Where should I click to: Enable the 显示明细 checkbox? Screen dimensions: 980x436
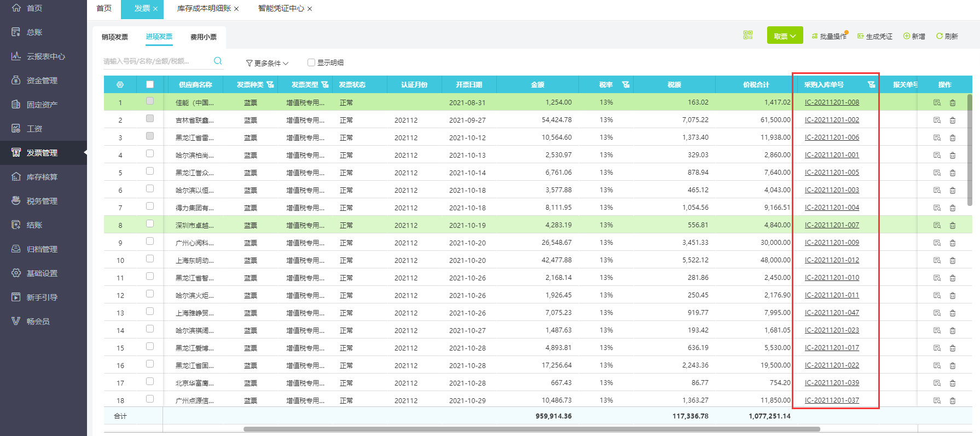[x=311, y=62]
